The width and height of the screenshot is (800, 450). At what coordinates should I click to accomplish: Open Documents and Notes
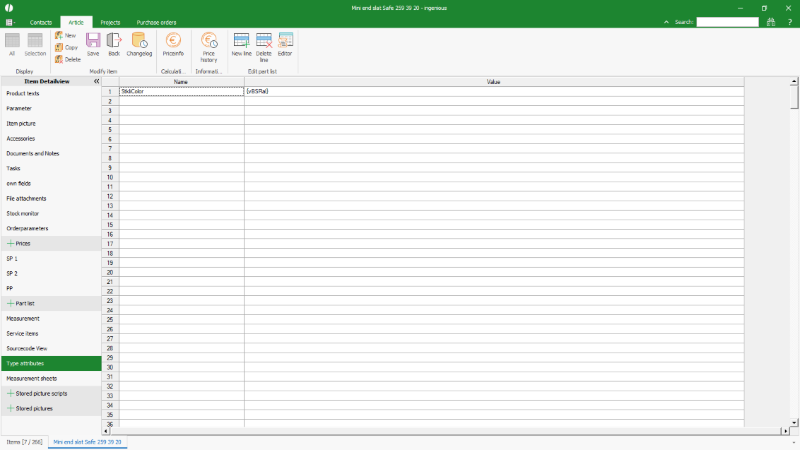(x=51, y=153)
